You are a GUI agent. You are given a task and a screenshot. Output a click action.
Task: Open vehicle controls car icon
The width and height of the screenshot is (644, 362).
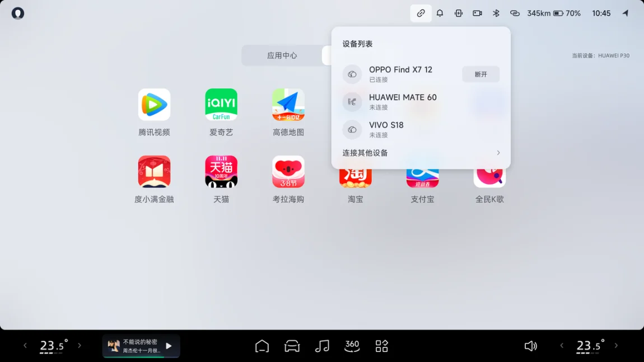[292, 346]
